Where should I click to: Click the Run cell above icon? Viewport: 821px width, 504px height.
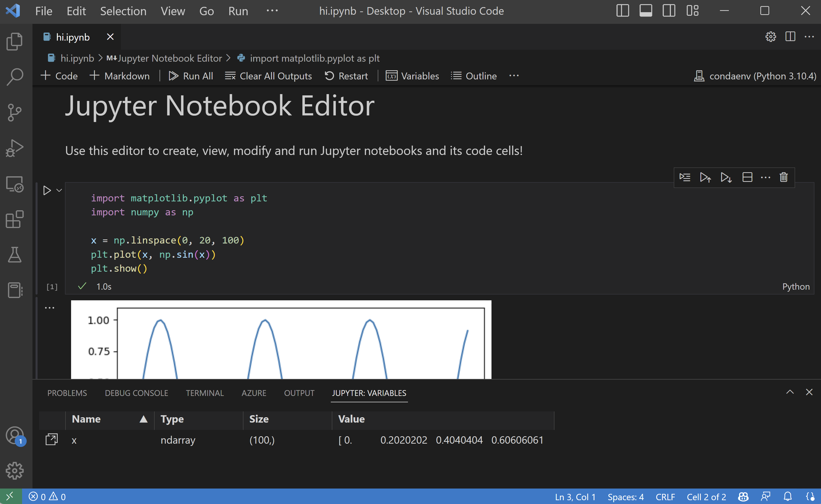tap(706, 178)
